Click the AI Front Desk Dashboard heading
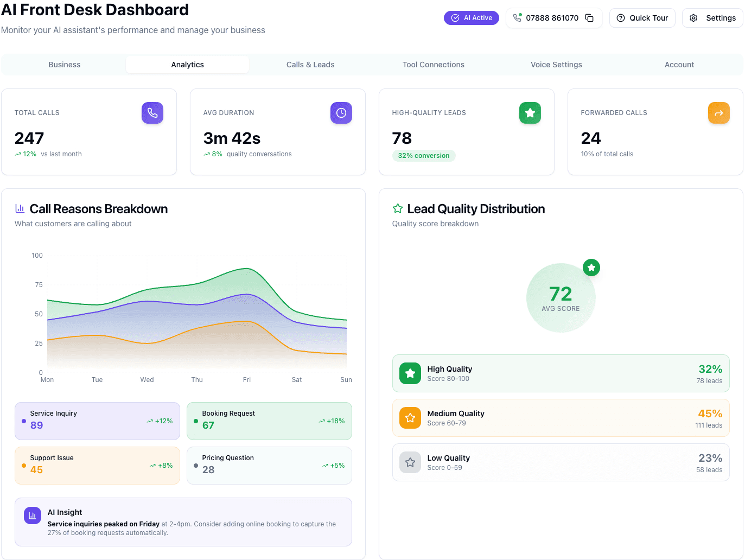Screen dimensions: 745x560 [95, 10]
